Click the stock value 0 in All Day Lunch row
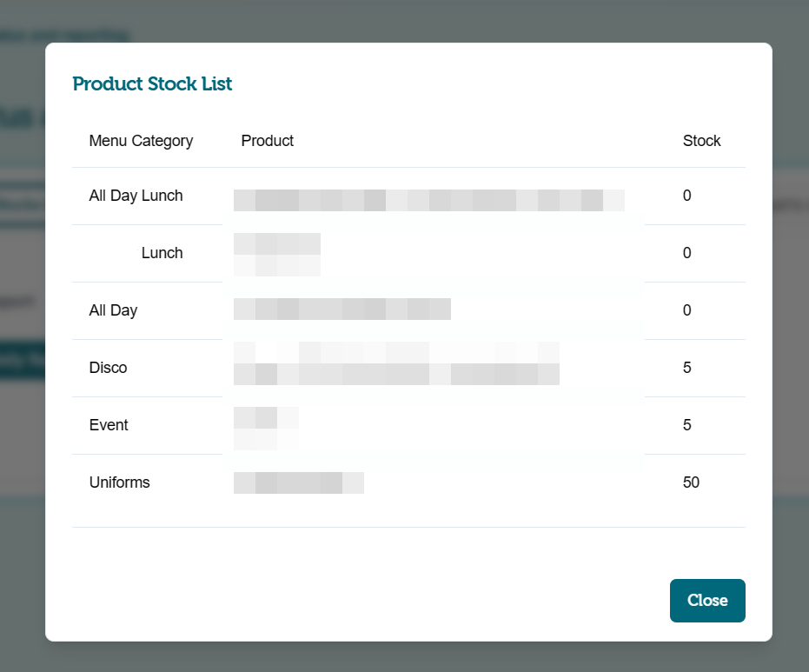Screen dimensions: 809x672 (686, 196)
